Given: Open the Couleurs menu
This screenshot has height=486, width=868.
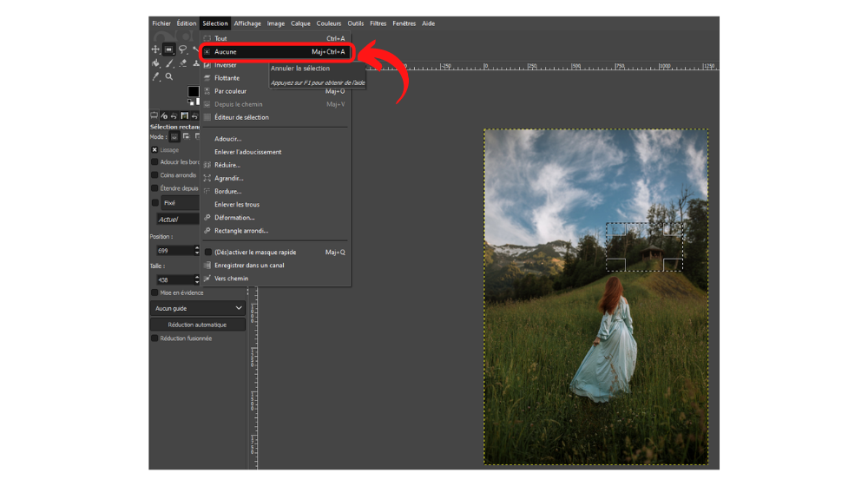Looking at the screenshot, I should point(329,23).
